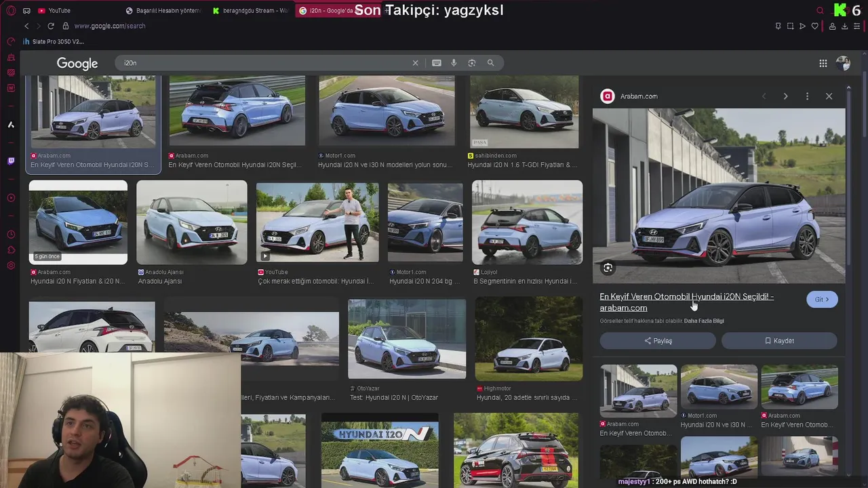868x488 pixels.
Task: Pin the page using the toolbar pin icon
Action: point(778,26)
